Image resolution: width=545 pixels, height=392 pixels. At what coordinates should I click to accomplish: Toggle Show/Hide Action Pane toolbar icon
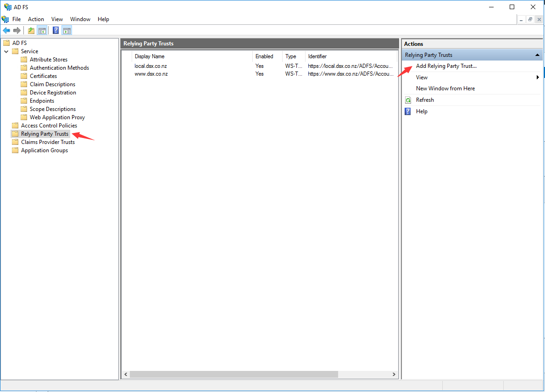[67, 31]
